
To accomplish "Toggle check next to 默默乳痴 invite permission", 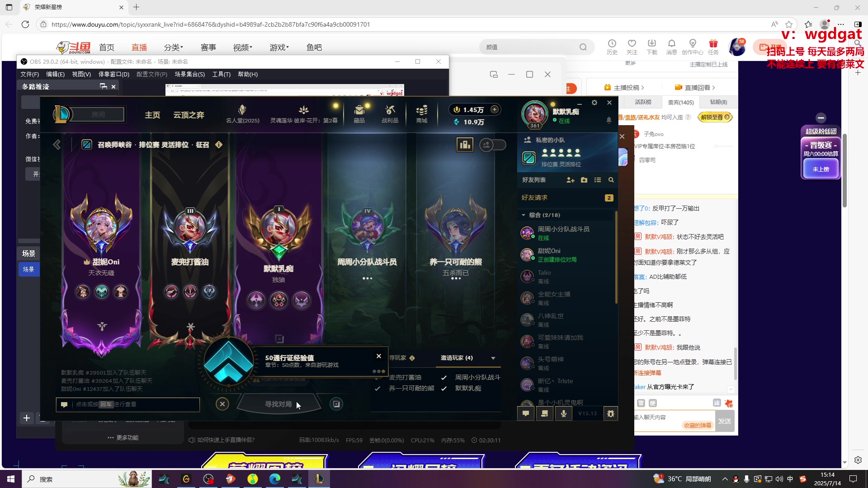I will [x=444, y=388].
